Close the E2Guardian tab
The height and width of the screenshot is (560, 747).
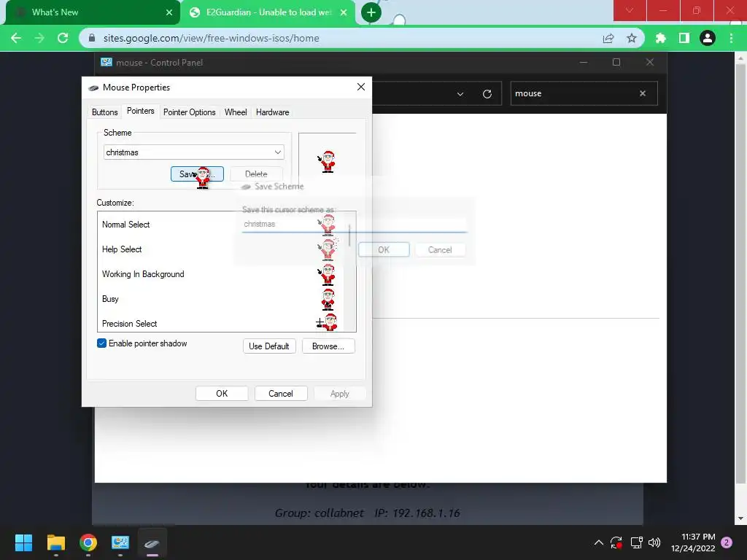[x=344, y=12]
